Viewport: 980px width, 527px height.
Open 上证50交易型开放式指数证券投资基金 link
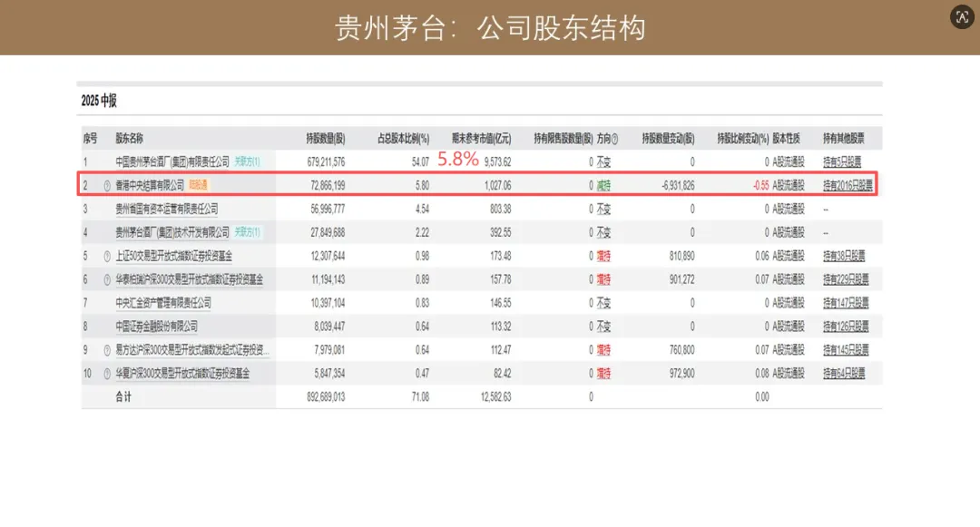click(173, 256)
